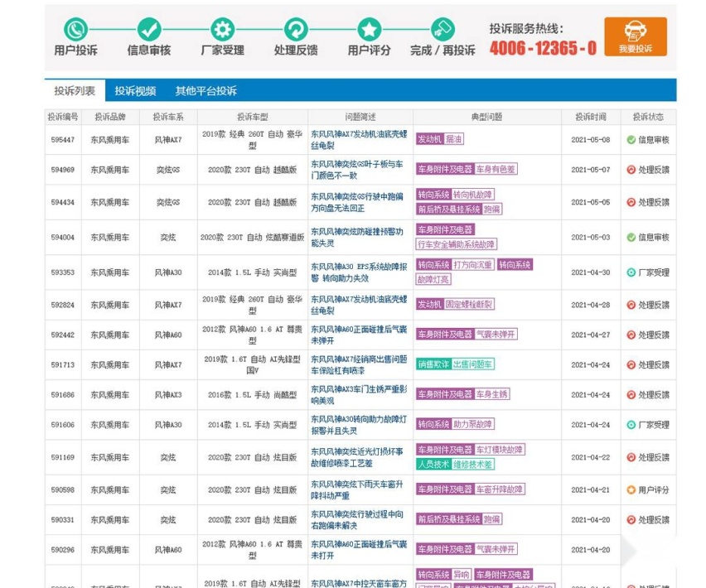Click the 跑偏 tag in row 590331
Image resolution: width=706 pixels, height=588 pixels.
491,519
